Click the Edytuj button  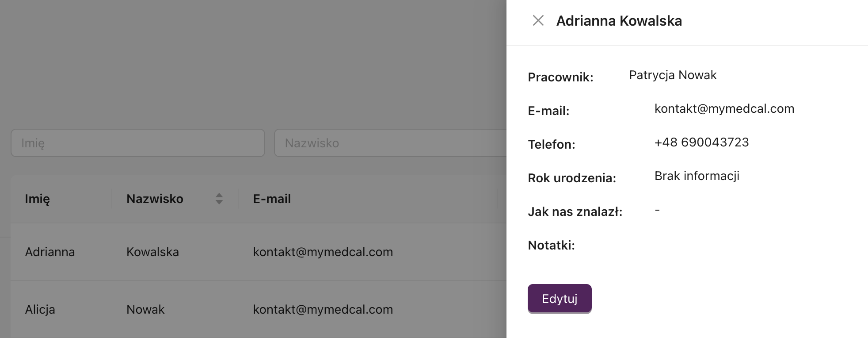click(x=559, y=299)
